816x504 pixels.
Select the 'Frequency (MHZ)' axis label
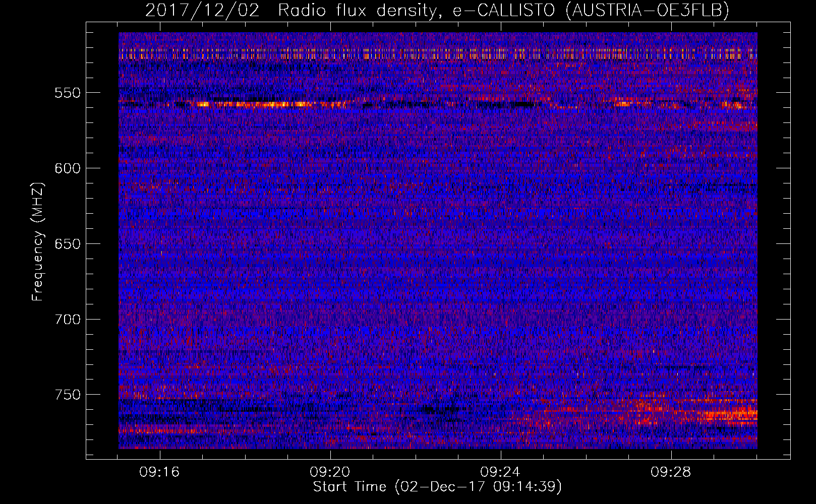[x=38, y=242]
